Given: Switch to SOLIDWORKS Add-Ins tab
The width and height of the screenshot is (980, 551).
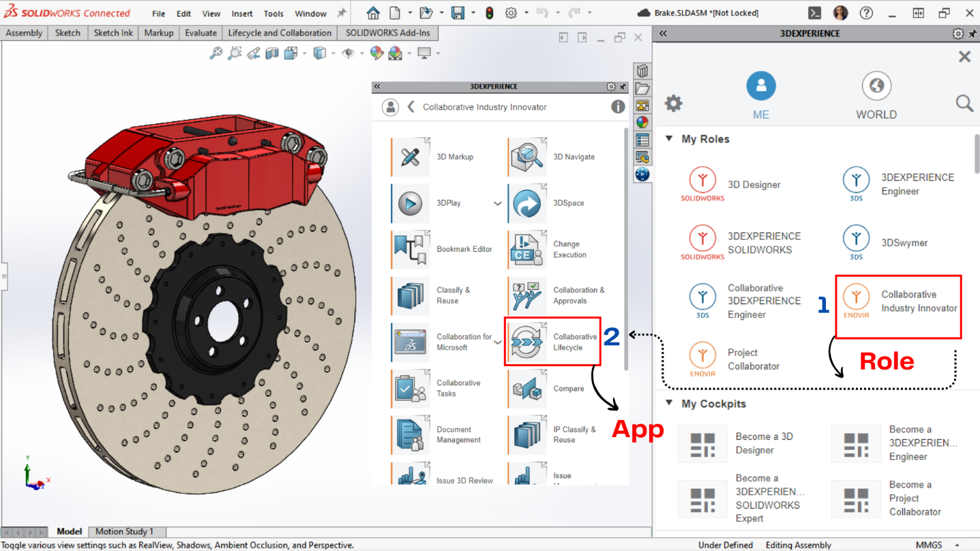Looking at the screenshot, I should coord(387,33).
